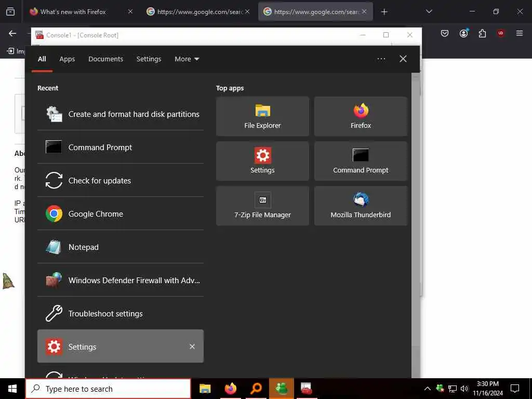
Task: Open the Pocket save button in Firefox
Action: point(445,33)
